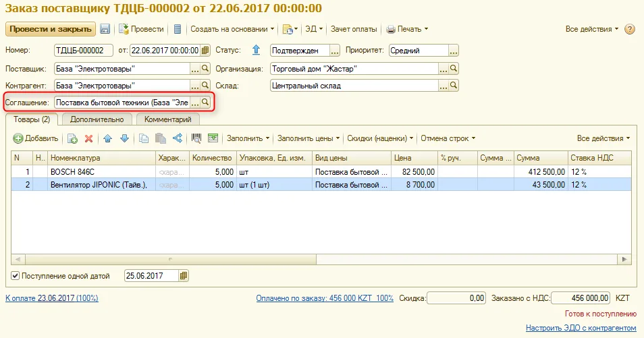Screen dimensions: 644x338
Task: Open the ЭД menu
Action: click(x=314, y=29)
